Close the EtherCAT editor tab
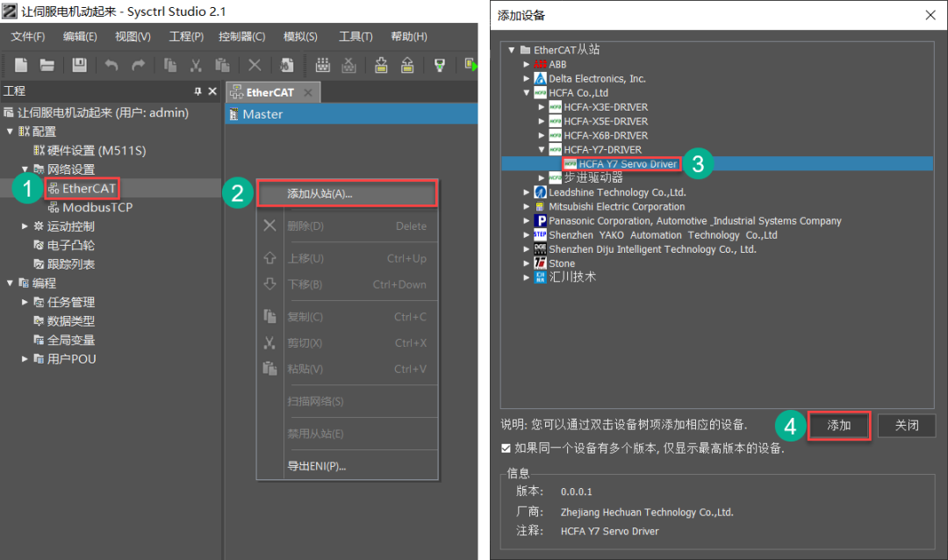This screenshot has height=560, width=948. coord(308,92)
